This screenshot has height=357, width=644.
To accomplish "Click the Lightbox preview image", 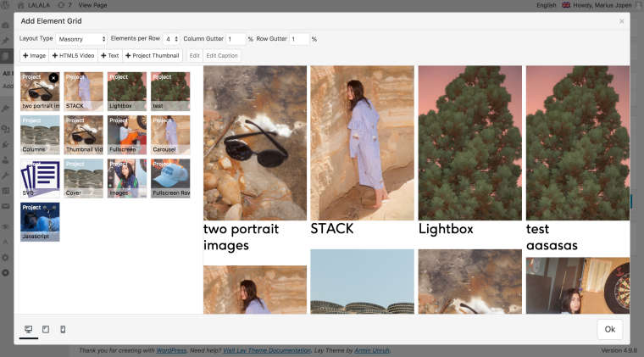I will [470, 142].
